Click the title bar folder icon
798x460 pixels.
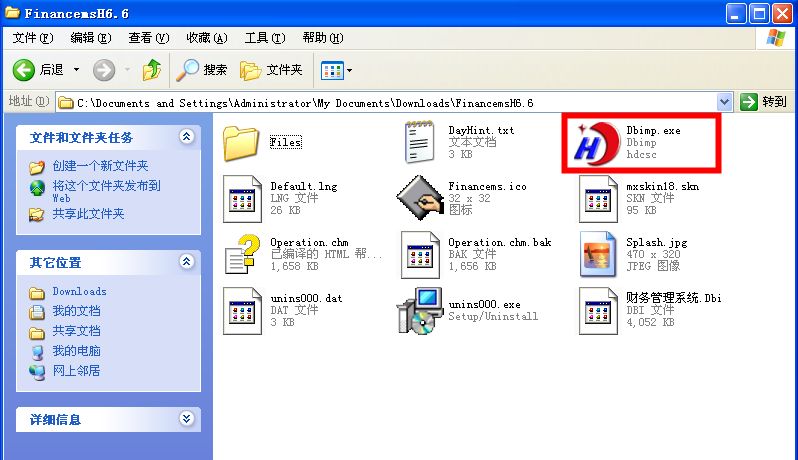pos(12,13)
